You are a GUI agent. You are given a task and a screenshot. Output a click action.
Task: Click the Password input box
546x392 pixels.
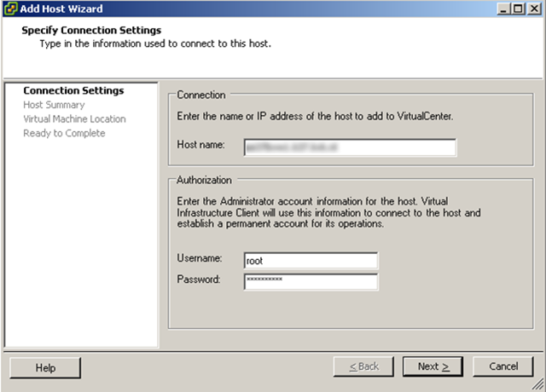click(x=311, y=281)
